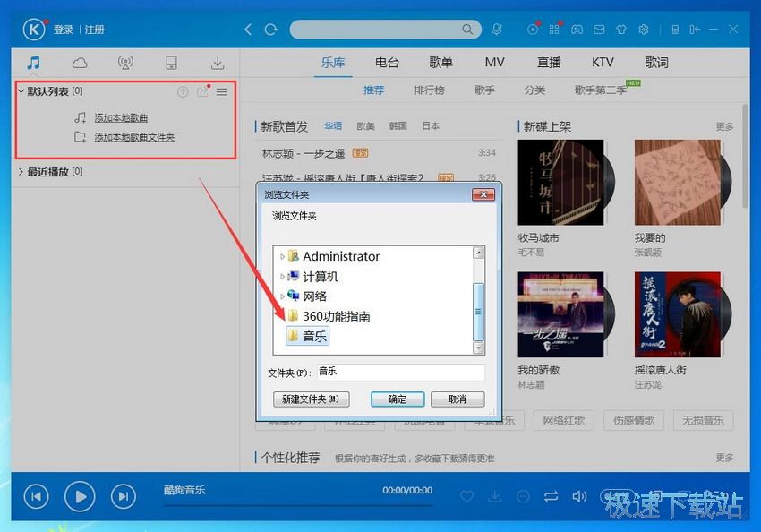This screenshot has width=761, height=532.
Task: Open the 分类 sub-tab
Action: 534,90
